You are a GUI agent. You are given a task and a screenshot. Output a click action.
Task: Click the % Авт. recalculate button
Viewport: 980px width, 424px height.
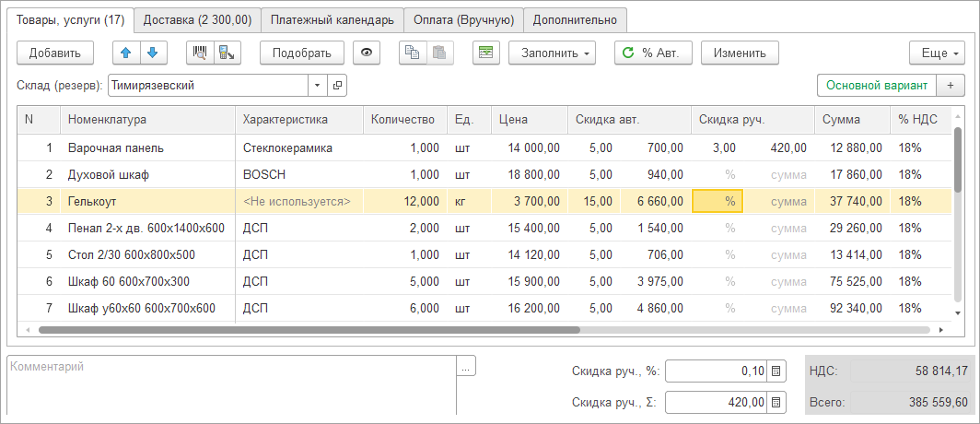tap(652, 53)
